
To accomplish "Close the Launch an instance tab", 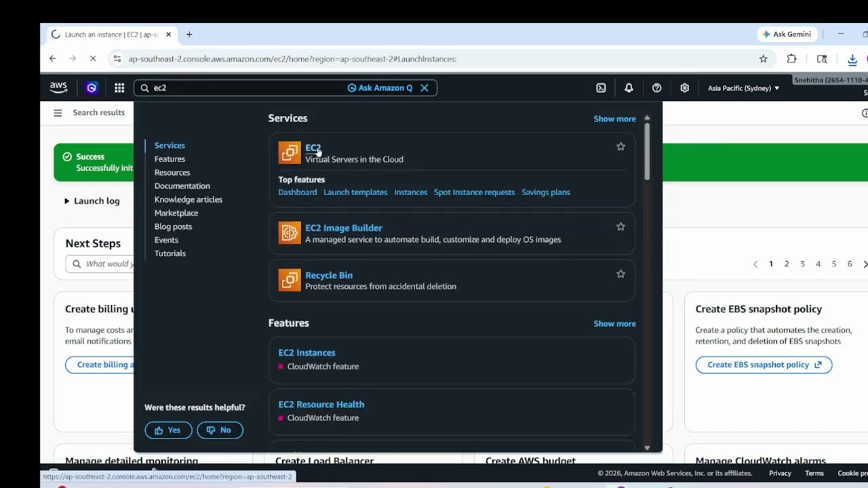I will pyautogui.click(x=169, y=35).
